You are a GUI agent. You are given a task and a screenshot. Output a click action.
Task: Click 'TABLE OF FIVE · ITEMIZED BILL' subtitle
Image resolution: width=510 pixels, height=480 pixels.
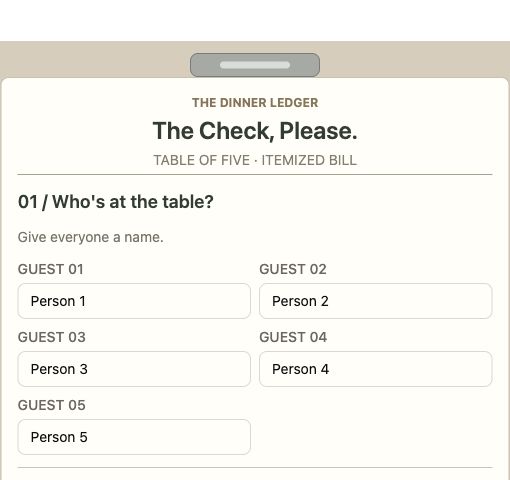255,160
